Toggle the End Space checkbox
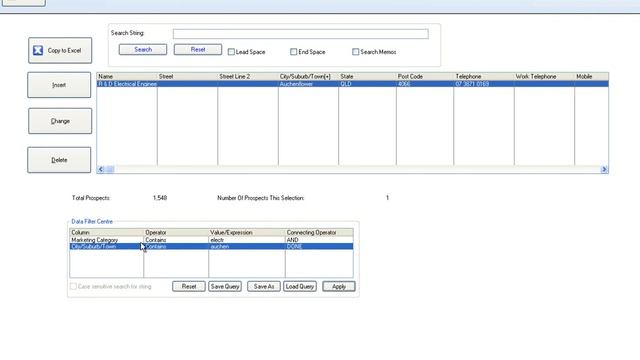Screen dimensions: 640x360 (x=293, y=52)
